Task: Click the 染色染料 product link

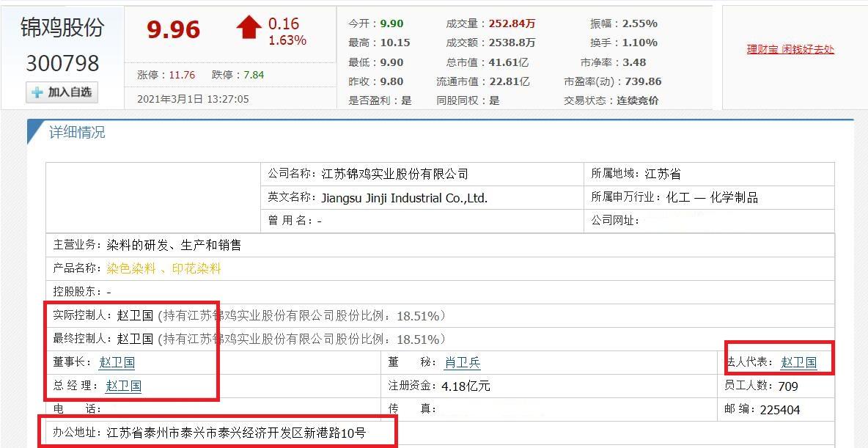Action: [x=131, y=269]
